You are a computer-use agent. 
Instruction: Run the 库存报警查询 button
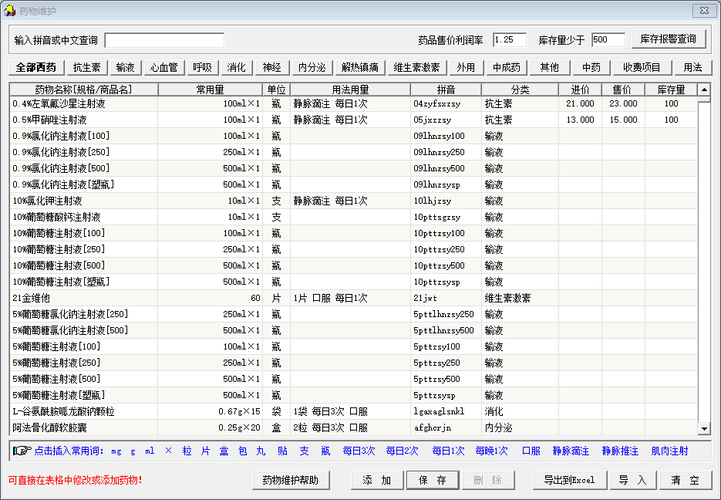point(669,39)
